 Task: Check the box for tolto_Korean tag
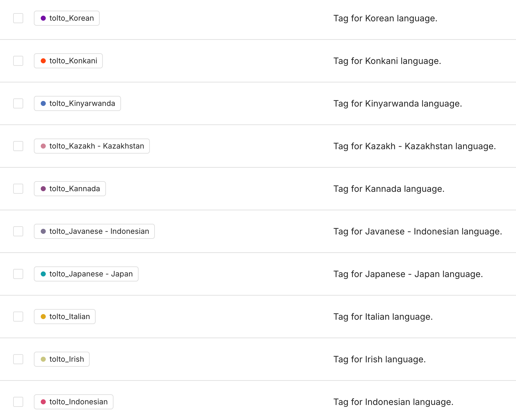click(x=18, y=18)
